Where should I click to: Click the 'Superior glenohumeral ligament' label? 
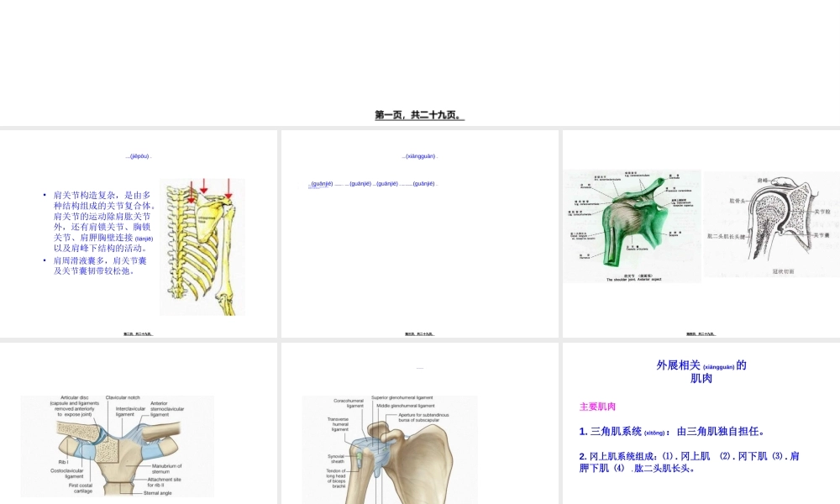coord(402,397)
